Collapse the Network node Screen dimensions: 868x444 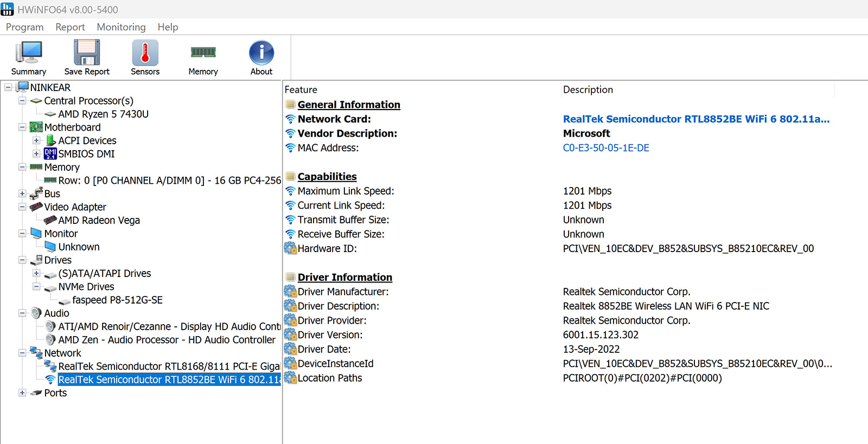pyautogui.click(x=22, y=353)
